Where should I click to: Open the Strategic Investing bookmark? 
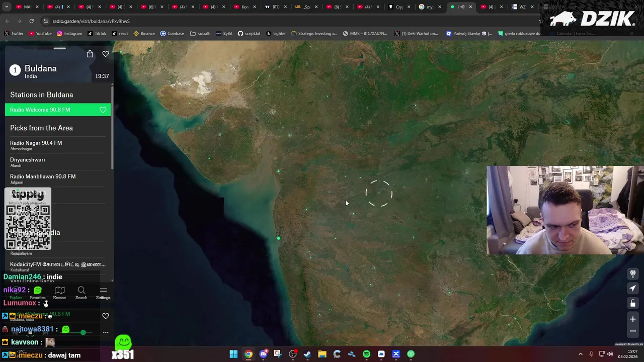click(314, 34)
